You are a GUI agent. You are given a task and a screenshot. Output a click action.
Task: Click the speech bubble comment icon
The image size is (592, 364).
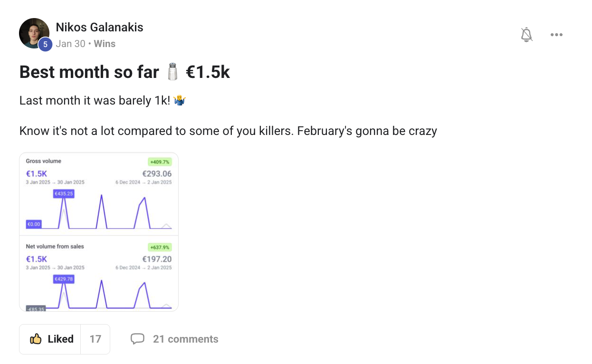pyautogui.click(x=137, y=339)
